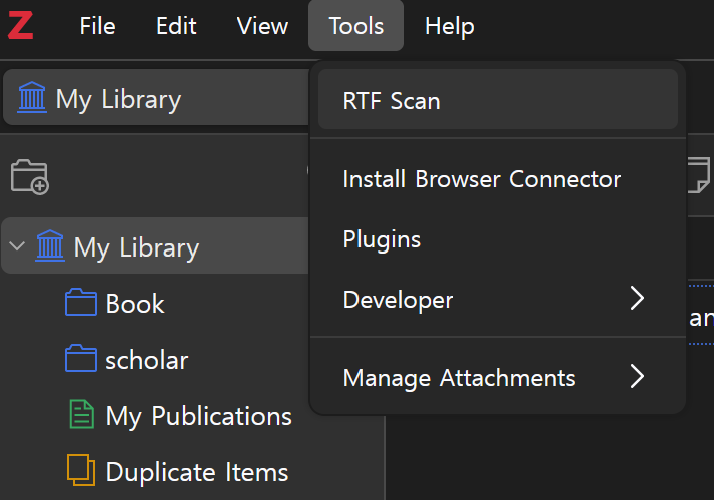Viewport: 714px width, 500px height.
Task: Select Duplicate Items
Action: (197, 472)
